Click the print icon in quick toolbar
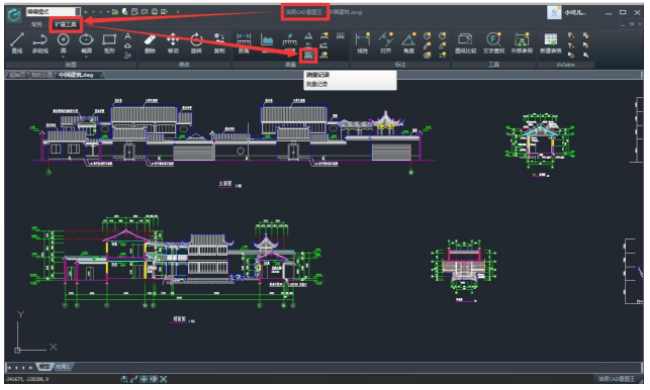This screenshot has width=650, height=390. [154, 12]
